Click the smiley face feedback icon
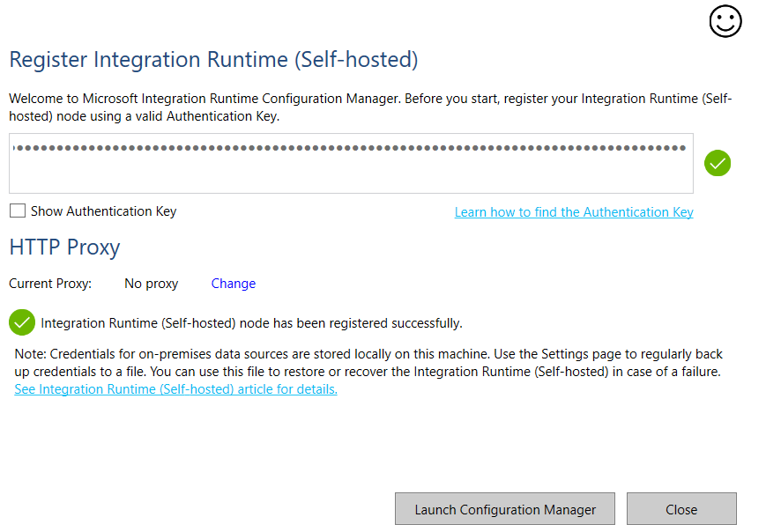The width and height of the screenshot is (766, 532). 725,21
